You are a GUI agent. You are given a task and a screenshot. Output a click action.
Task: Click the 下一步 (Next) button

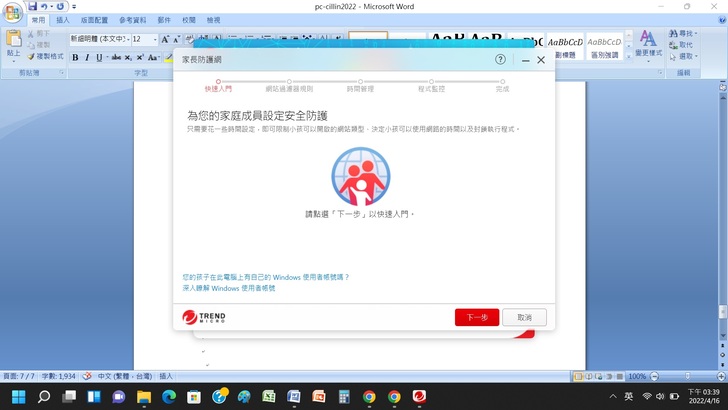476,317
